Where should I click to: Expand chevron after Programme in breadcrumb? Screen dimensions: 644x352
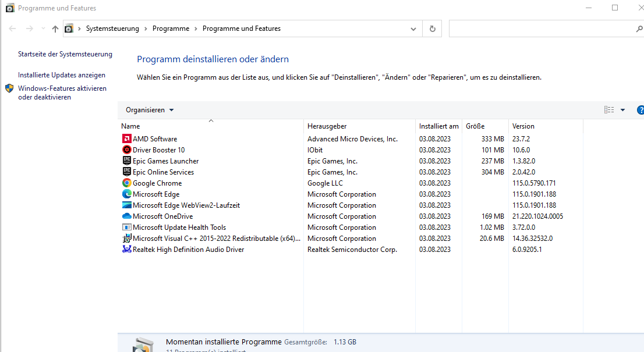[196, 29]
